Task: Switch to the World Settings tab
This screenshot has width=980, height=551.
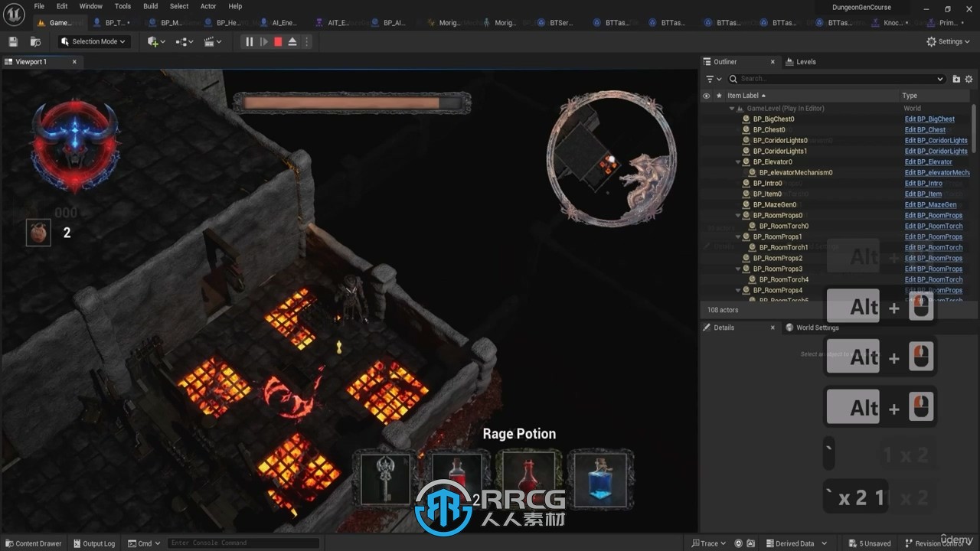Action: click(x=812, y=328)
